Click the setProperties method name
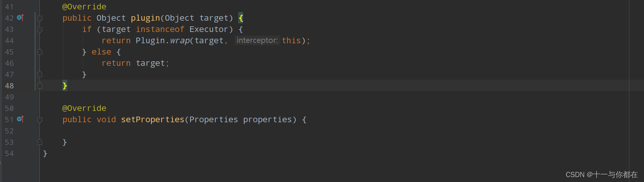The height and width of the screenshot is (182, 644). 153,120
